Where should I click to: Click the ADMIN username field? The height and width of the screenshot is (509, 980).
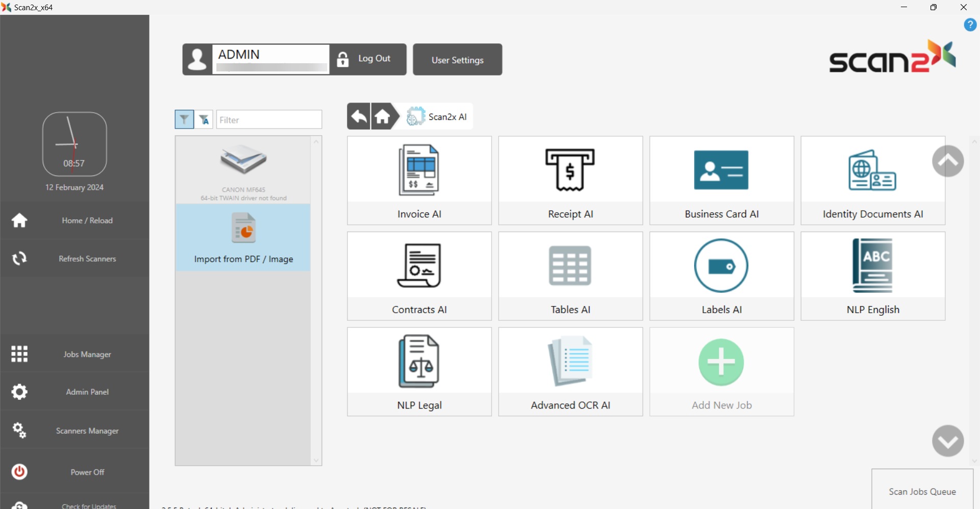pyautogui.click(x=271, y=59)
